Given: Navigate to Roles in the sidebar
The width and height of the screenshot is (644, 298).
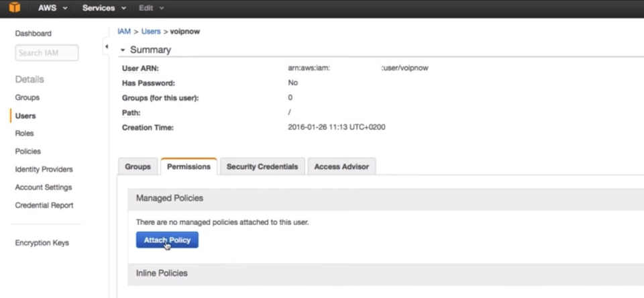Looking at the screenshot, I should point(24,134).
